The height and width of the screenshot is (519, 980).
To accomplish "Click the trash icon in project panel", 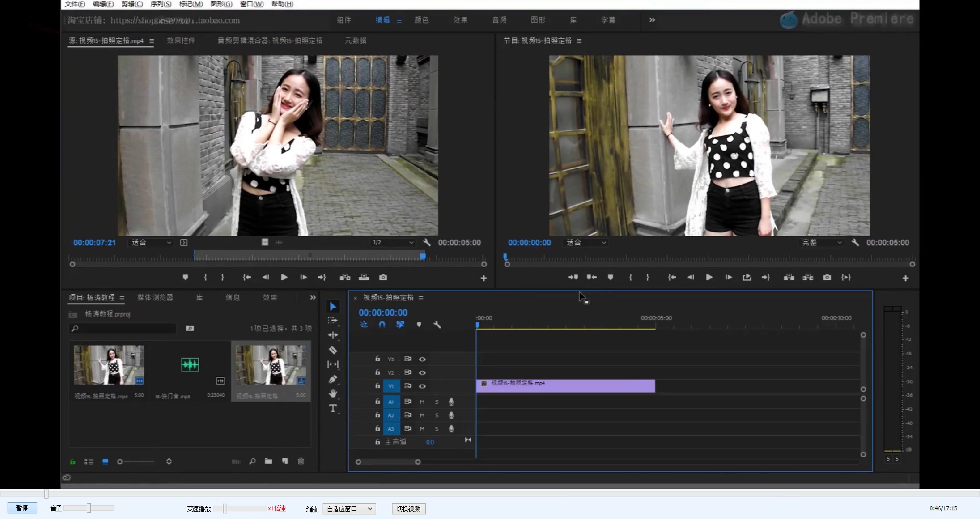I will tap(301, 461).
